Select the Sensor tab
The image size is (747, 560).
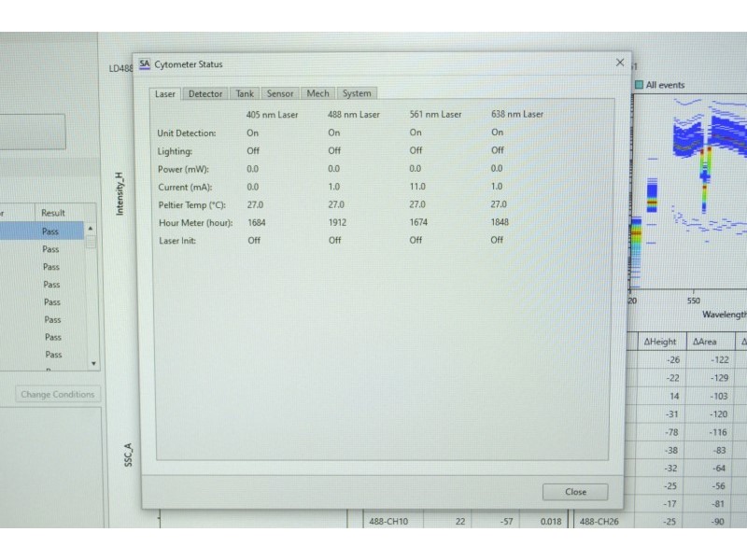tap(280, 93)
